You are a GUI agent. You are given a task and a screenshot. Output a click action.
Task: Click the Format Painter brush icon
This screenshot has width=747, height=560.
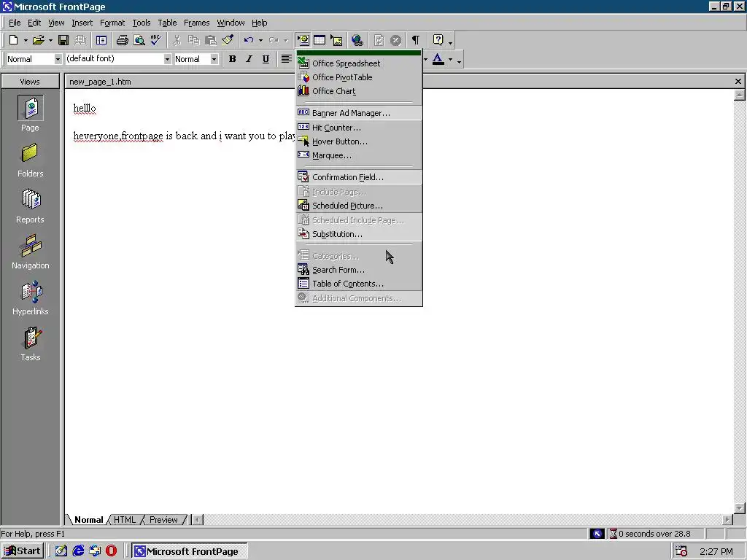[228, 41]
